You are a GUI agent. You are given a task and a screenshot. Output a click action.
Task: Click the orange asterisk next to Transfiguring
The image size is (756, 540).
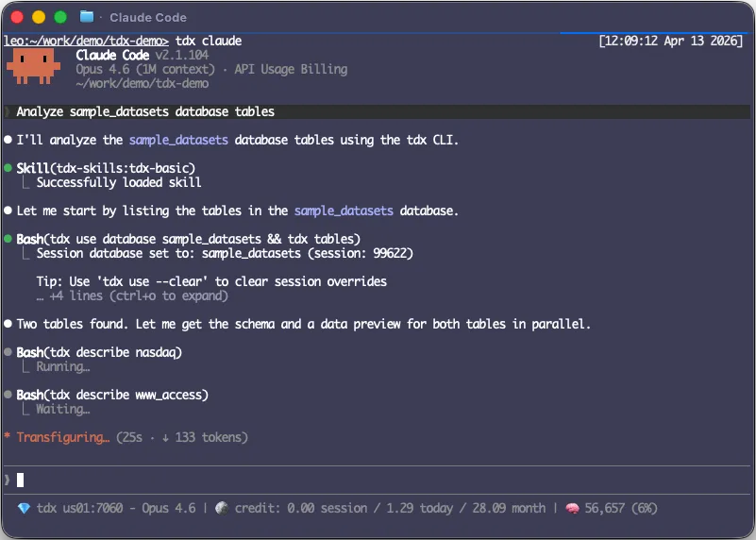point(8,437)
